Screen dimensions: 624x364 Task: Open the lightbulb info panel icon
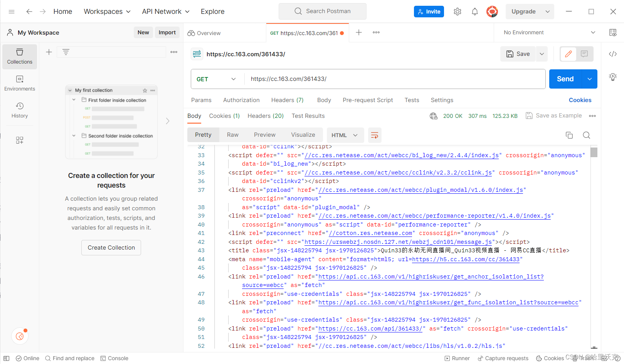click(x=613, y=77)
